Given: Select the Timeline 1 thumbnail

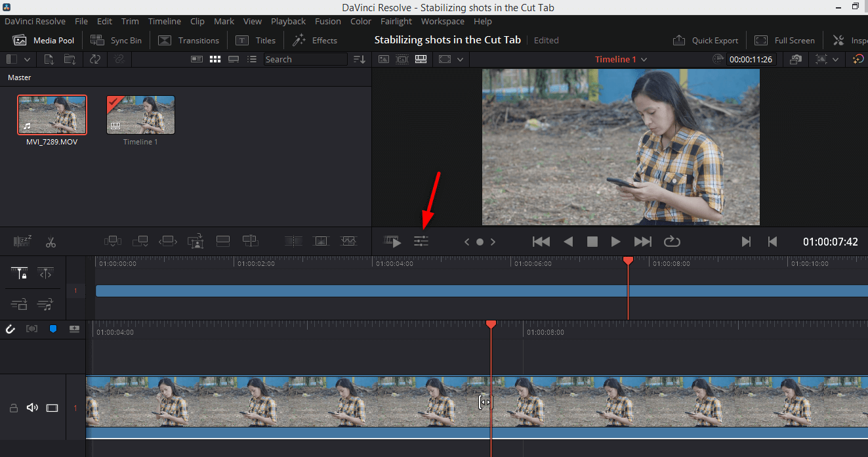Looking at the screenshot, I should (141, 115).
